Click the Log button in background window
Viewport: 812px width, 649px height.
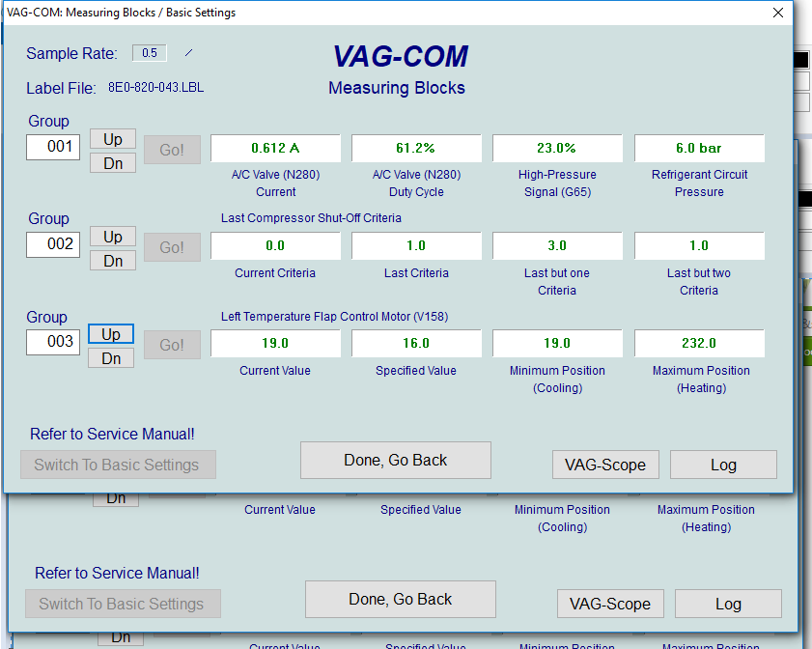click(728, 604)
